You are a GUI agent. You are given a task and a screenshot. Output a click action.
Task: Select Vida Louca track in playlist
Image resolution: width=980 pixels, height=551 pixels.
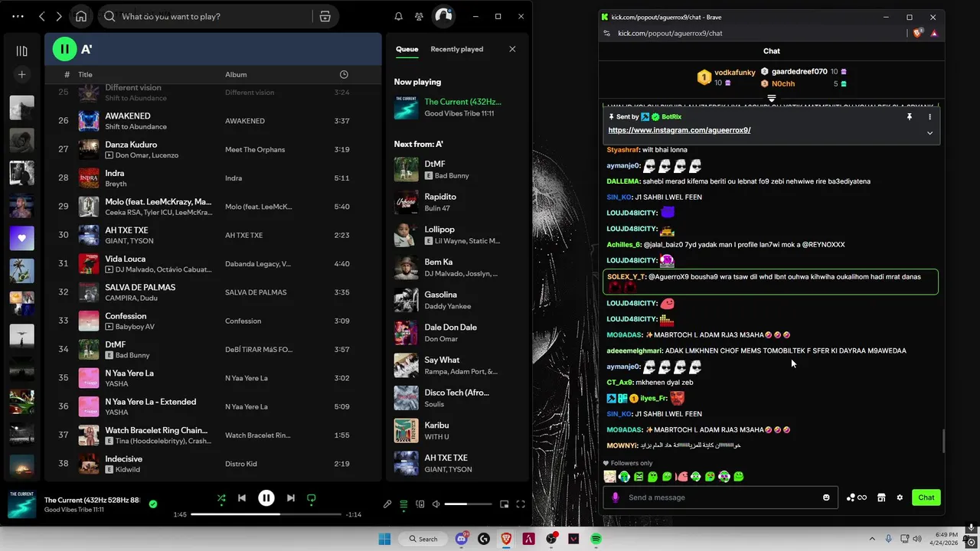pos(213,263)
